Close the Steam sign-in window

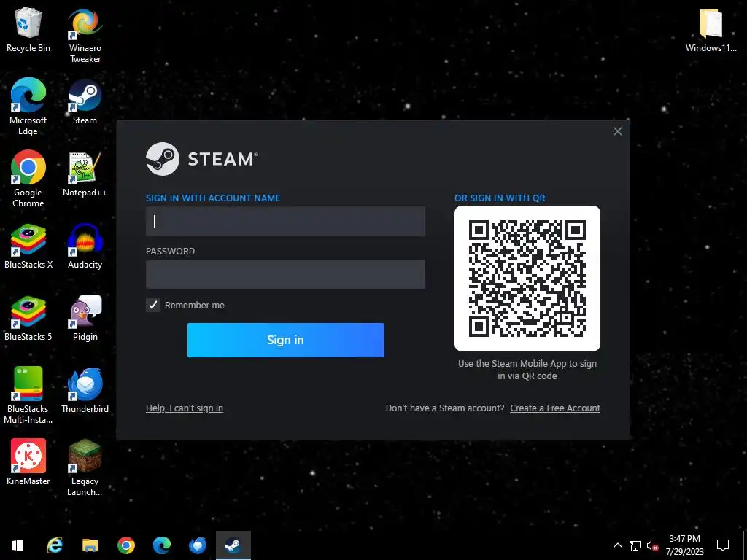618,131
